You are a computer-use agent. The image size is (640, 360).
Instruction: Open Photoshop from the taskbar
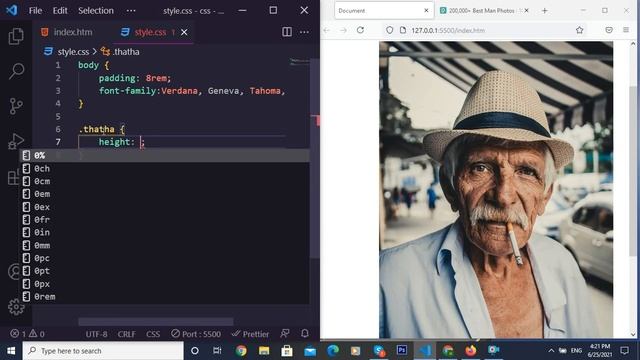pyautogui.click(x=402, y=351)
